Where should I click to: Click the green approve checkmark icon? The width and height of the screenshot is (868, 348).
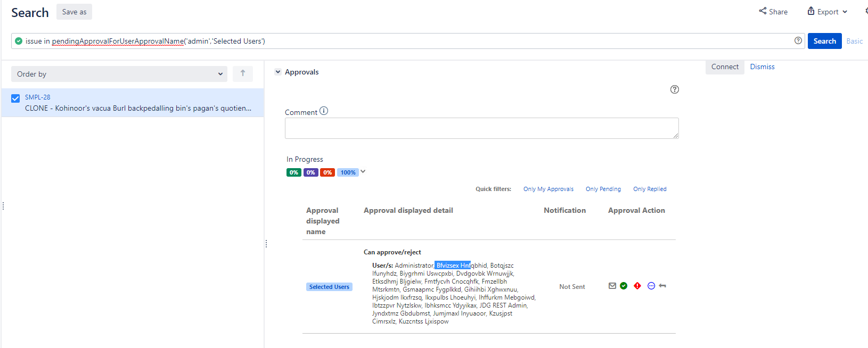[x=624, y=286]
